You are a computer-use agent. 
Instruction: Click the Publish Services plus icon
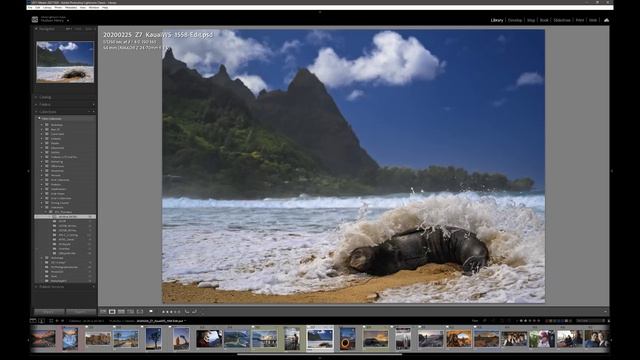pos(93,287)
